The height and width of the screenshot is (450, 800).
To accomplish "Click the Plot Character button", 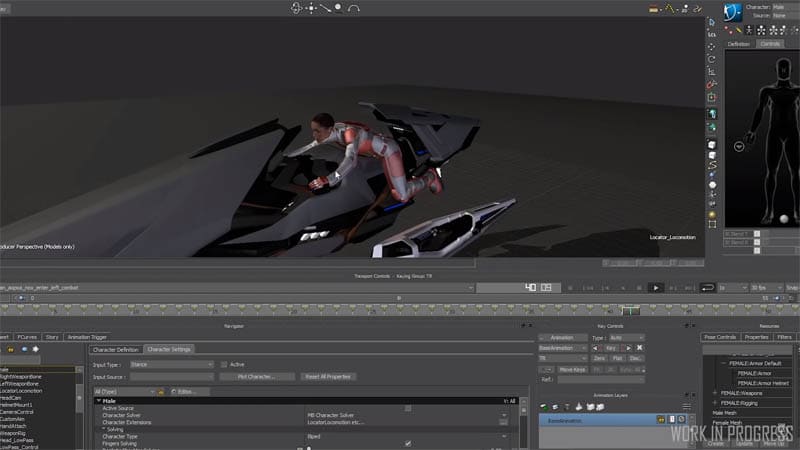I will (x=257, y=377).
